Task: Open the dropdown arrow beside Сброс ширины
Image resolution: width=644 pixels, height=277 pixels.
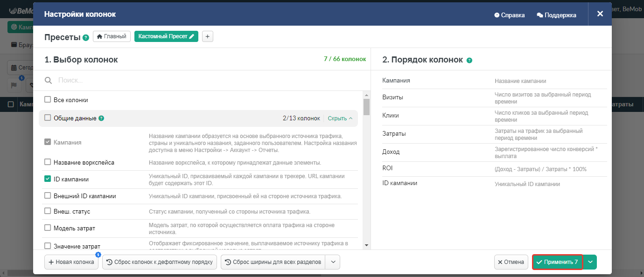Action: (x=333, y=262)
